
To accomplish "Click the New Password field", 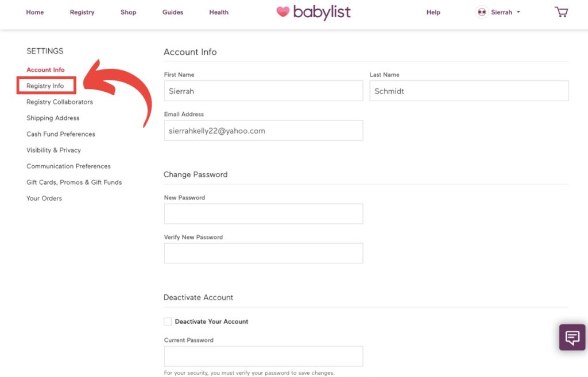I will pyautogui.click(x=263, y=213).
